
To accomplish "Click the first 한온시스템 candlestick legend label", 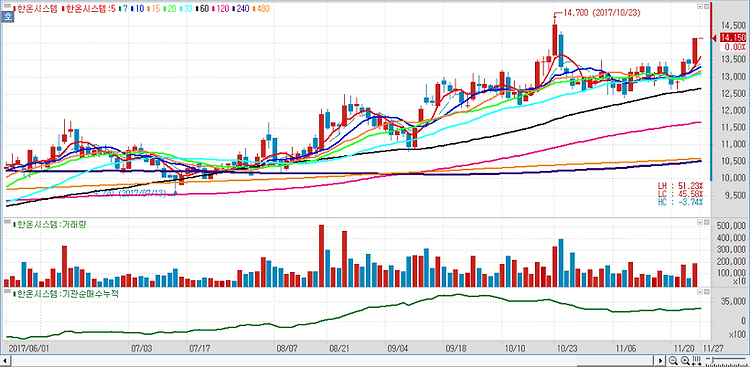I will pos(35,9).
